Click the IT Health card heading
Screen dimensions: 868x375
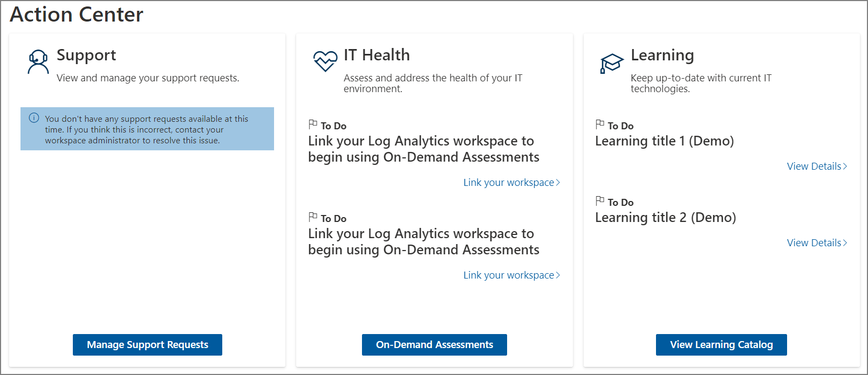(377, 55)
